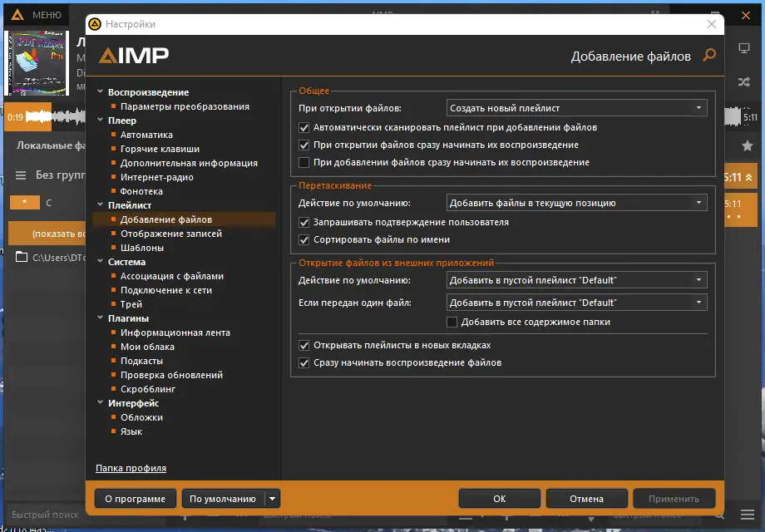
Task: Open the drag-and-drop default action dropdown
Action: tap(575, 202)
